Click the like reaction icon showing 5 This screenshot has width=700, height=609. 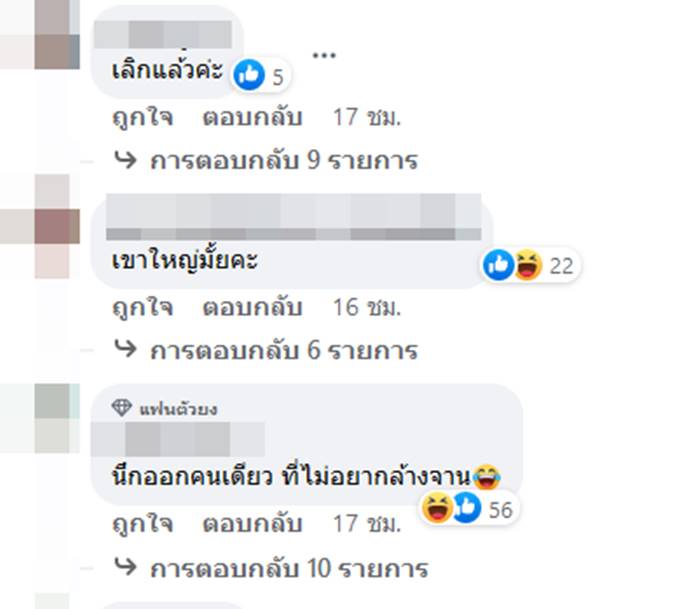pos(249,75)
